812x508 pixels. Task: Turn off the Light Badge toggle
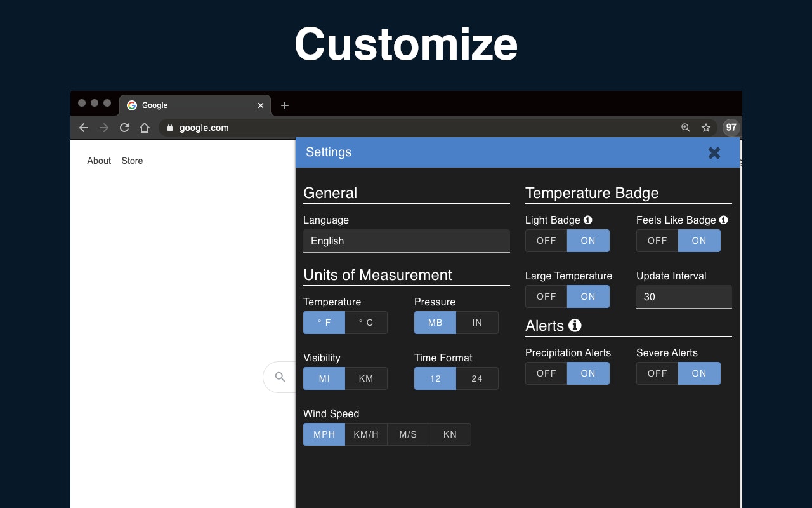tap(546, 241)
